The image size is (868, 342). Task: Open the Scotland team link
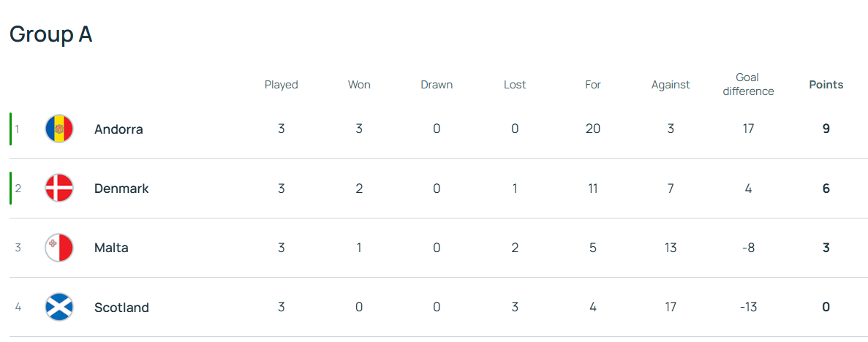pyautogui.click(x=121, y=308)
